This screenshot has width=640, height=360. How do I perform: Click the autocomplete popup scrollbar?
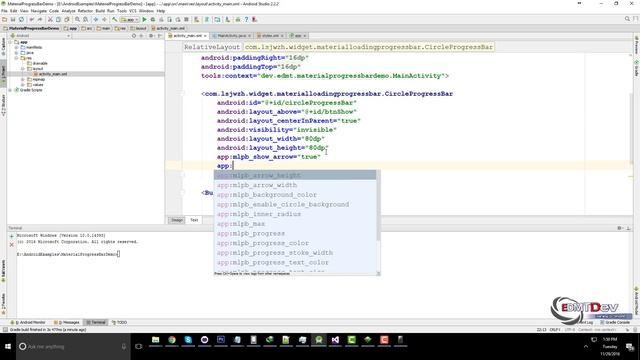tap(378, 206)
